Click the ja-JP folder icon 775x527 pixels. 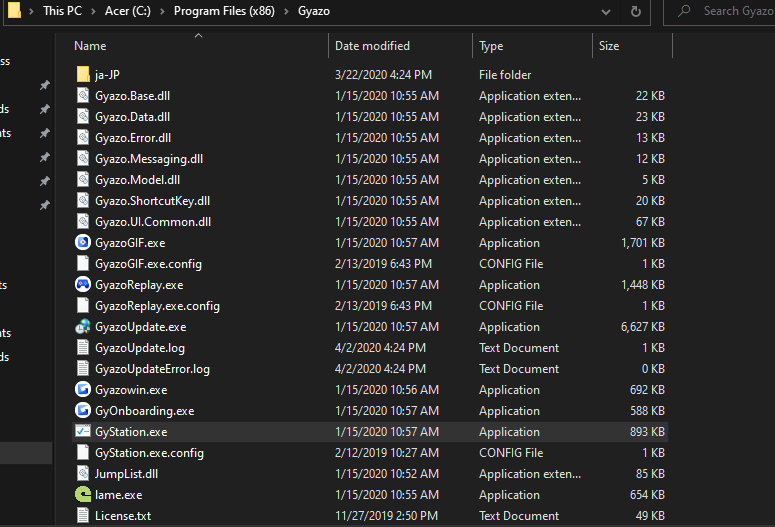click(x=83, y=75)
